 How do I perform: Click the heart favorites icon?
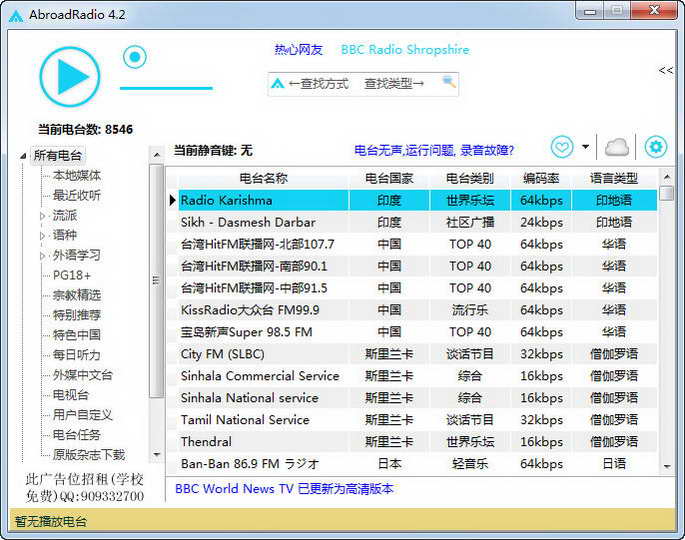[x=562, y=147]
